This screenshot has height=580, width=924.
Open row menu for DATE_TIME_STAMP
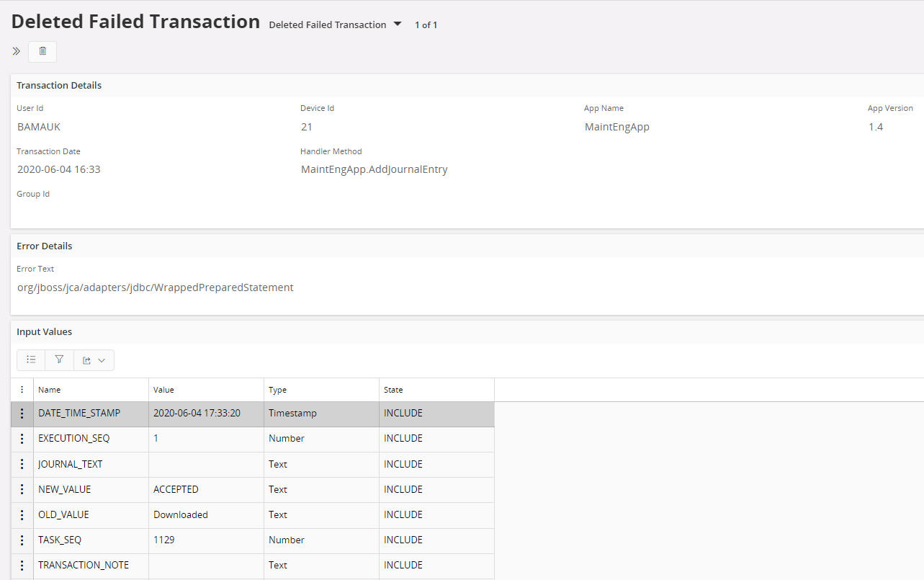click(x=22, y=414)
